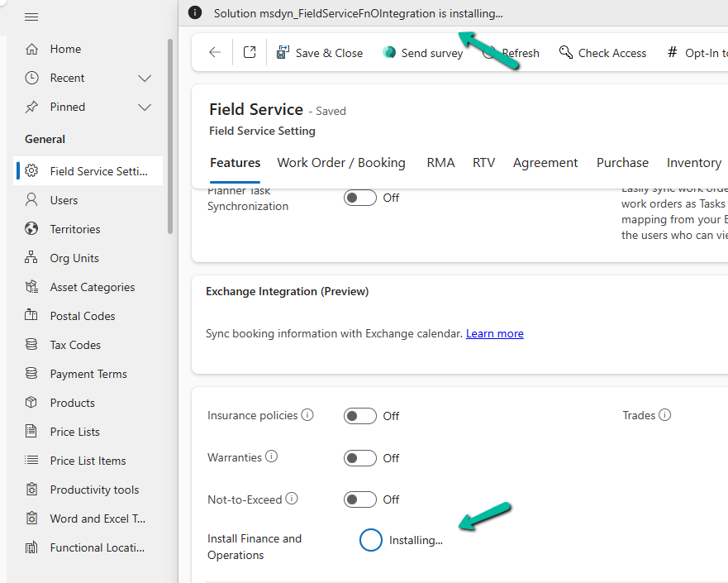Click the back arrow icon
This screenshot has width=728, height=583.
click(x=215, y=52)
